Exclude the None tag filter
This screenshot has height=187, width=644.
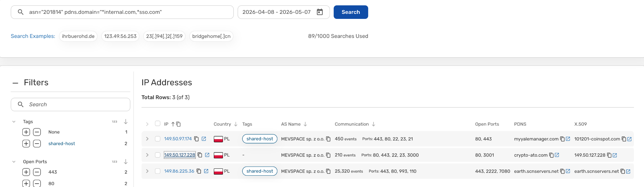(x=37, y=132)
